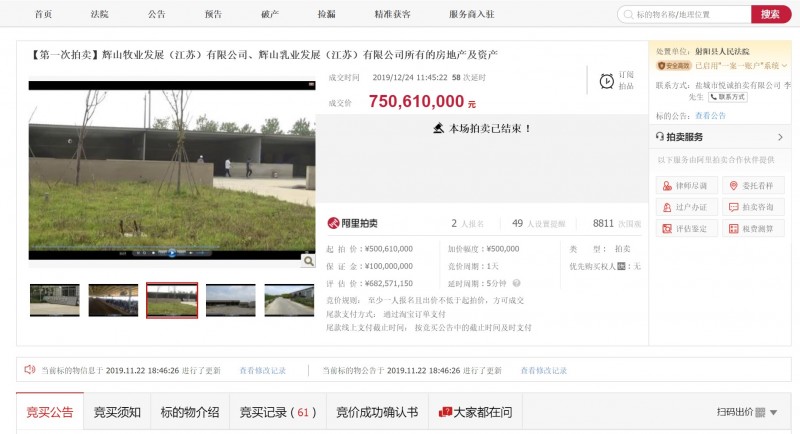Select the first property thumbnail image
The height and width of the screenshot is (434, 800).
[x=55, y=300]
